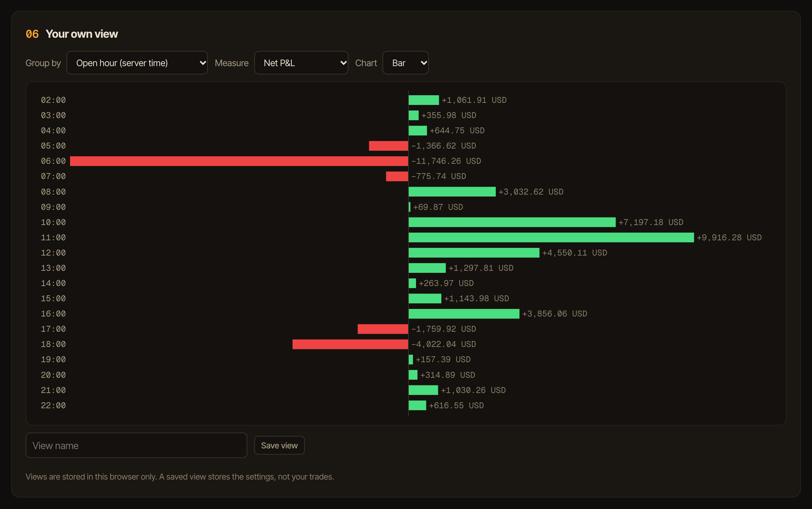Image resolution: width=812 pixels, height=509 pixels.
Task: Click the 04:00 hour label
Action: 53,131
